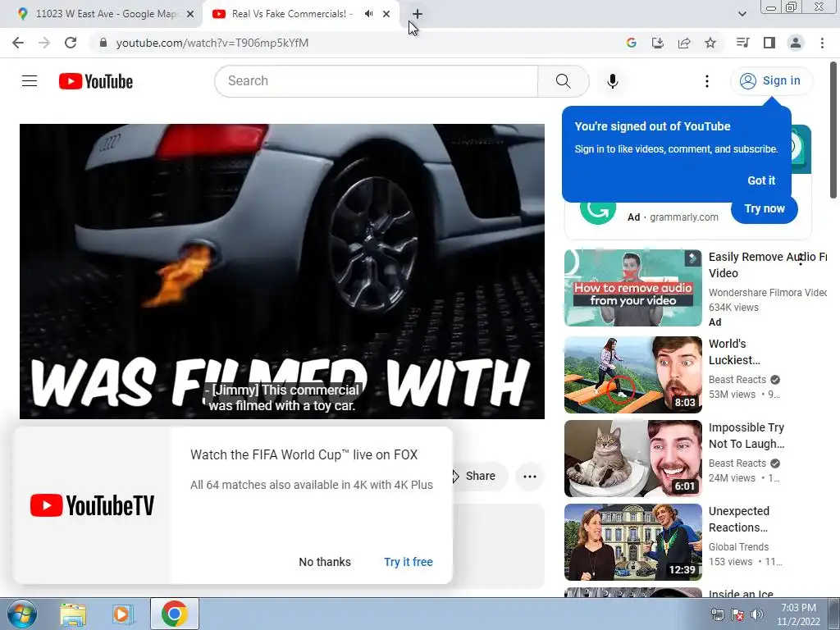Go to the YouTube home logo

(x=96, y=81)
